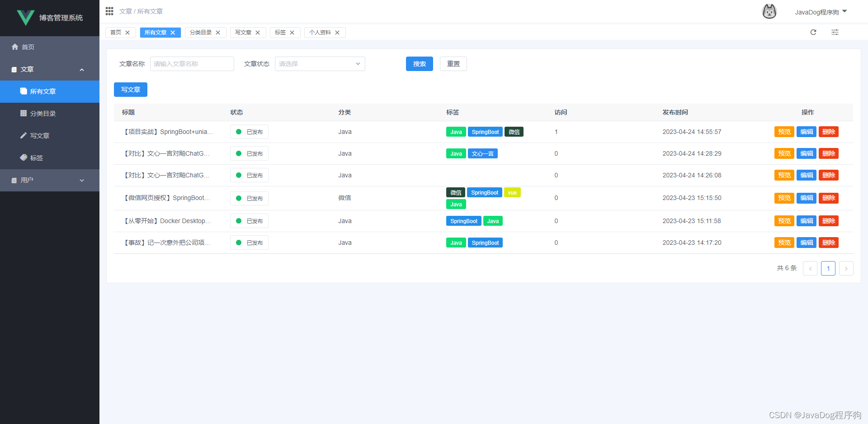The height and width of the screenshot is (424, 868).
Task: Click the 搜索 button
Action: click(x=420, y=64)
